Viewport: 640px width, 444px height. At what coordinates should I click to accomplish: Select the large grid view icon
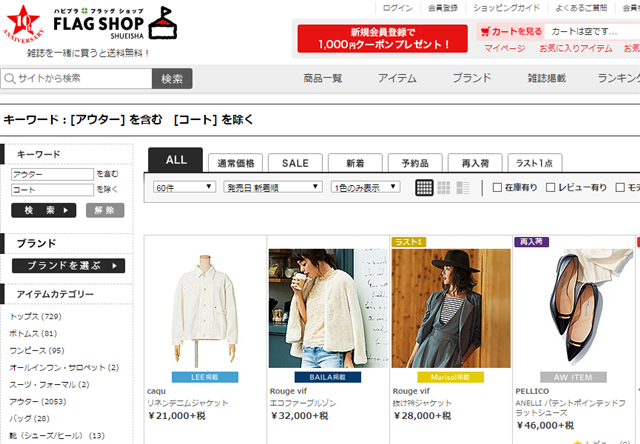[x=424, y=187]
